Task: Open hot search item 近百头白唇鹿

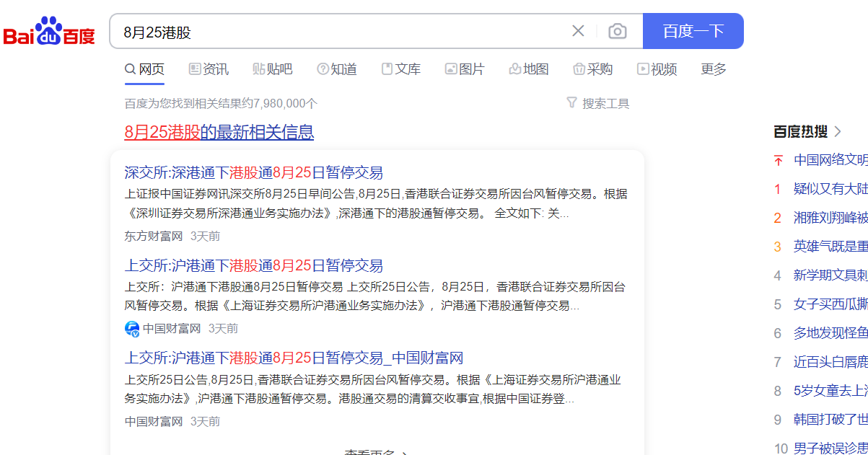Action: point(830,362)
